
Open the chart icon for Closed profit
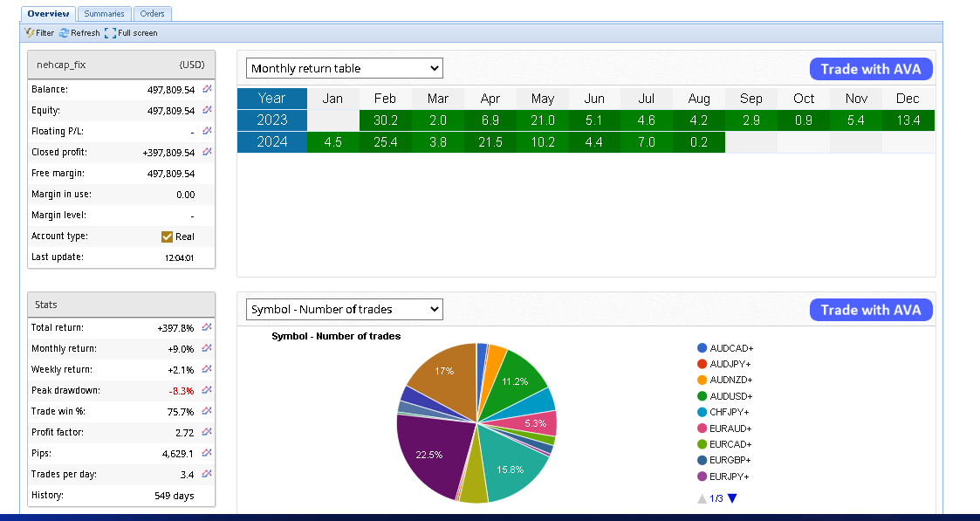coord(207,152)
